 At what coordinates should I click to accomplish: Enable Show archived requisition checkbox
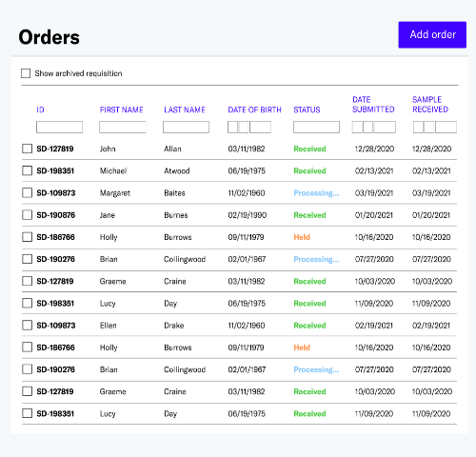click(x=26, y=73)
